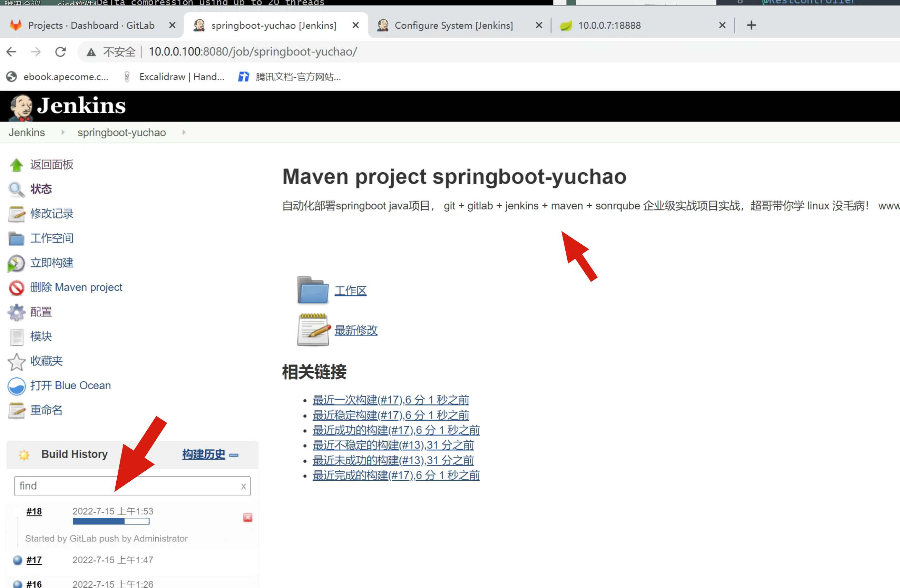Click the delete Maven project icon

pos(16,288)
